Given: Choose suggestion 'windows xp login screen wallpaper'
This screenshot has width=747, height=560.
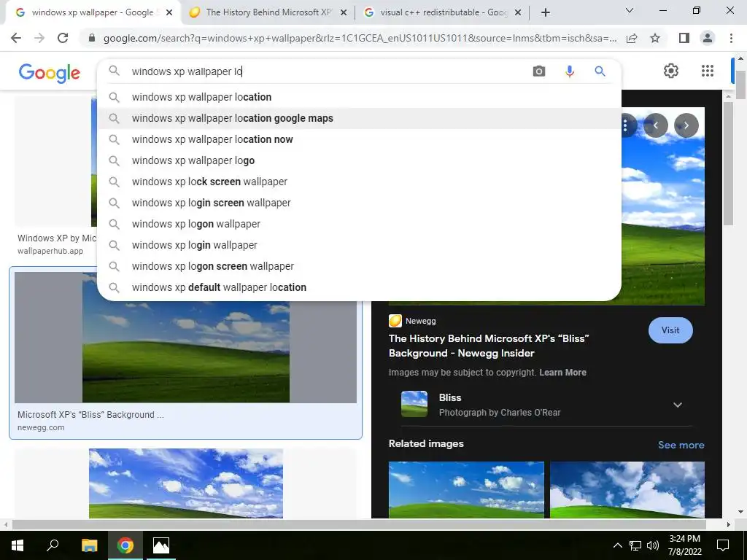Looking at the screenshot, I should pyautogui.click(x=359, y=203).
